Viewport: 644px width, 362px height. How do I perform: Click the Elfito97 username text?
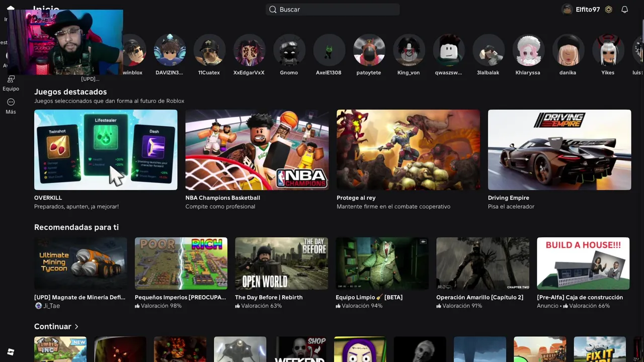[588, 10]
